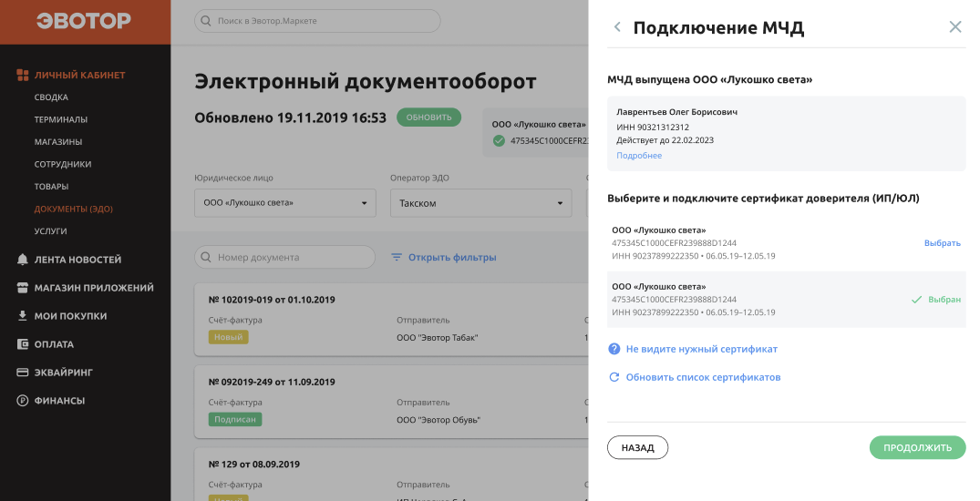Click the Эвотор logo
The image size is (980, 501).
pyautogui.click(x=84, y=21)
